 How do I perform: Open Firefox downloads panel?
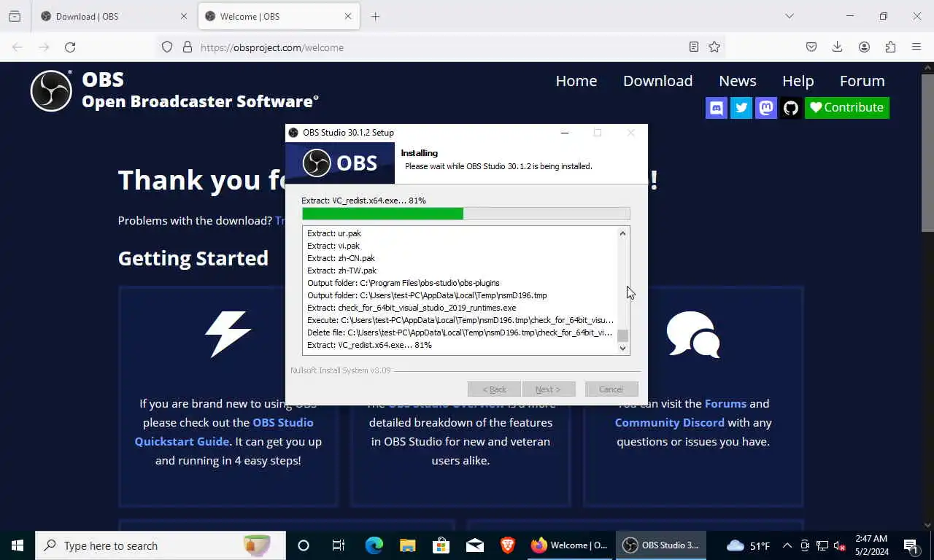tap(838, 47)
